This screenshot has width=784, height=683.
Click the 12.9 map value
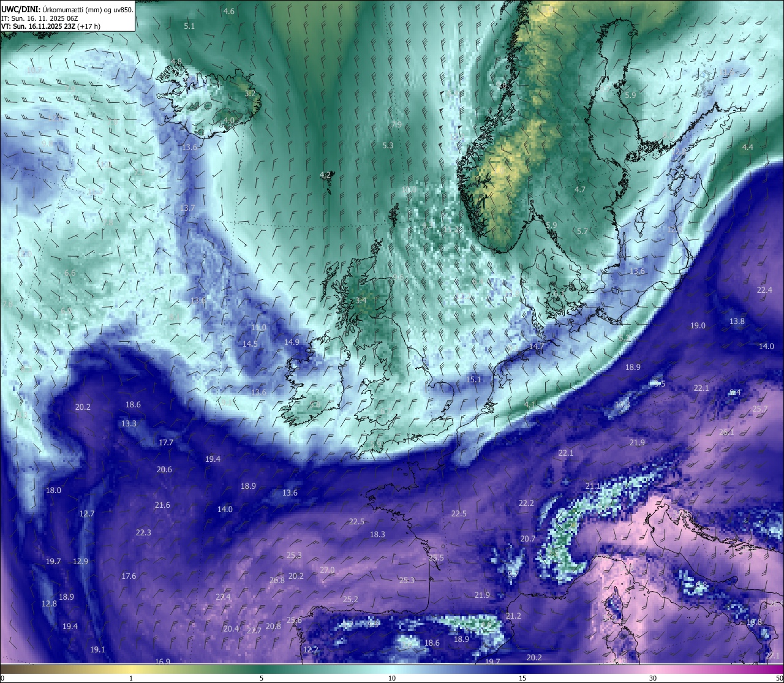80,562
